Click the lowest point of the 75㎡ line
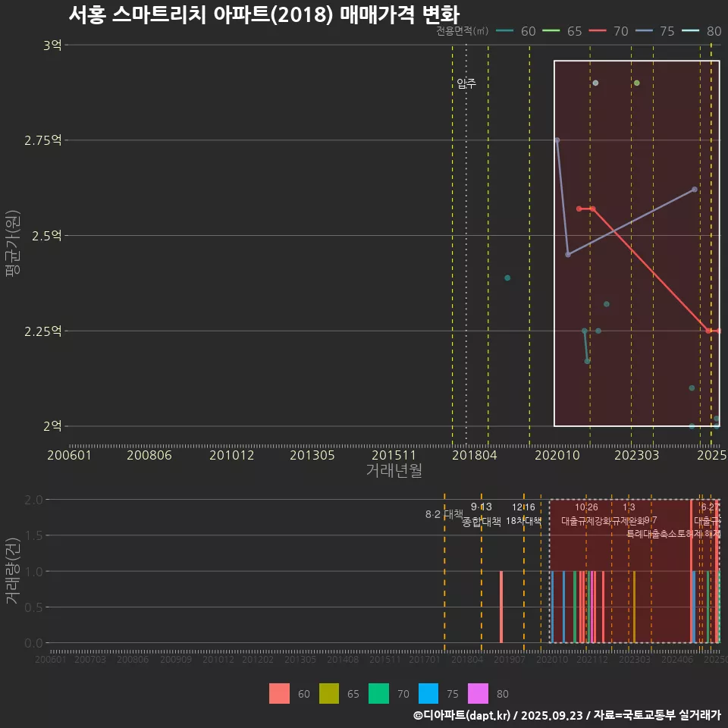Viewport: 728px width, 728px height. coord(568,255)
